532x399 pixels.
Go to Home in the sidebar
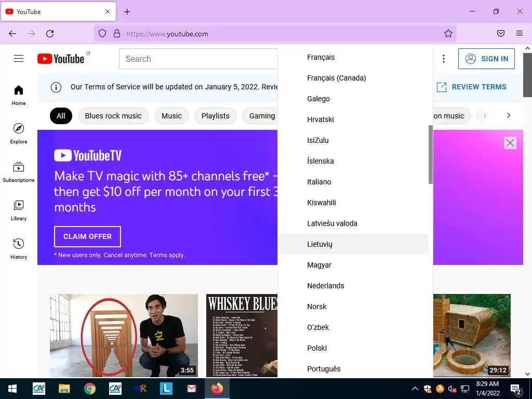(x=19, y=96)
